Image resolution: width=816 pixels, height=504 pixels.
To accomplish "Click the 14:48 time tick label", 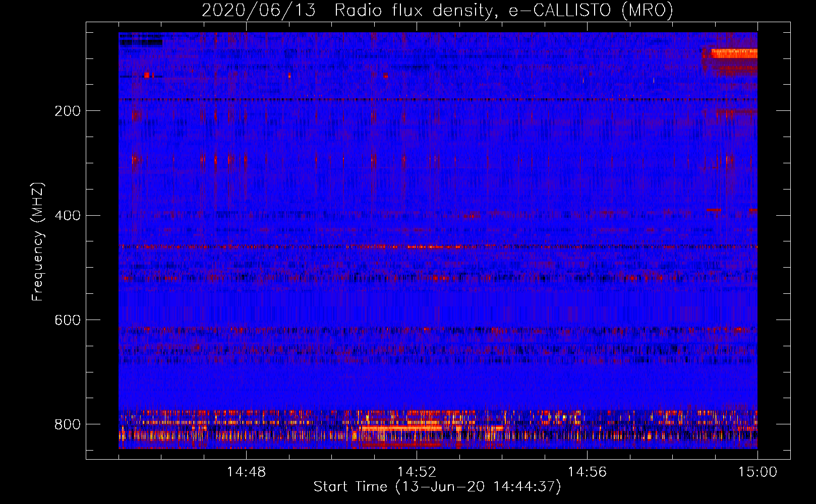I will [x=246, y=472].
